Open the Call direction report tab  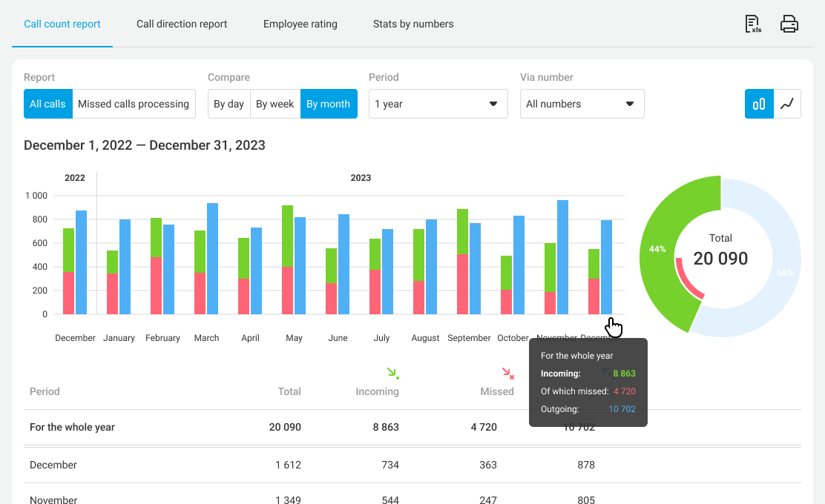pos(182,24)
